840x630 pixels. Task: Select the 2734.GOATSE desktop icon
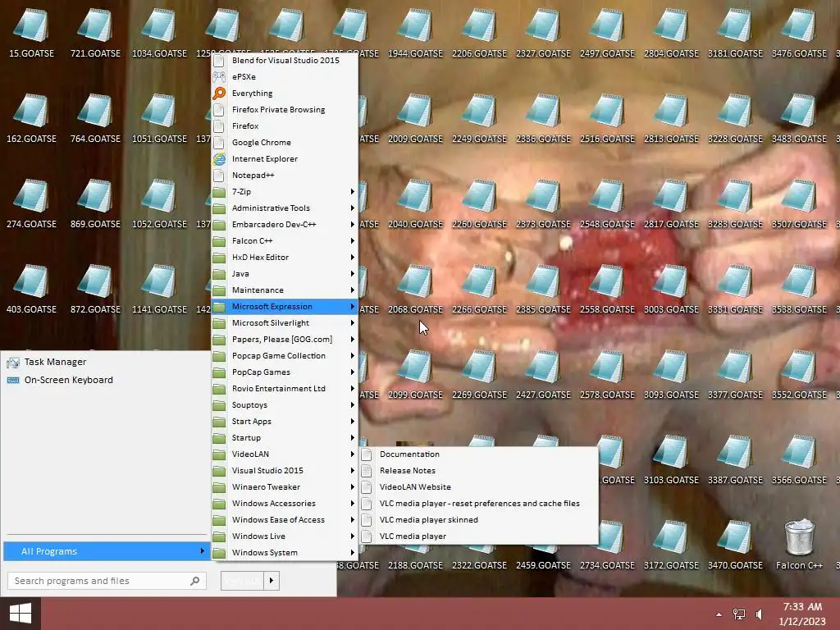click(x=607, y=545)
